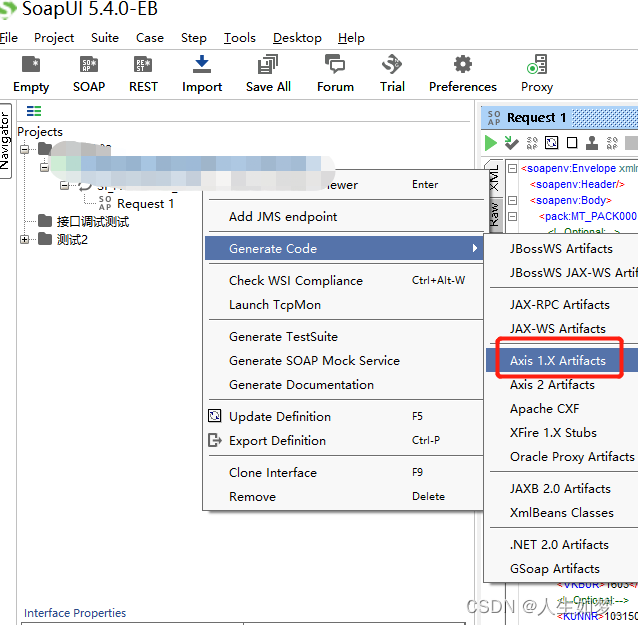Viewport: 638px width, 625px height.
Task: Submit request with green play arrow
Action: coord(491,143)
